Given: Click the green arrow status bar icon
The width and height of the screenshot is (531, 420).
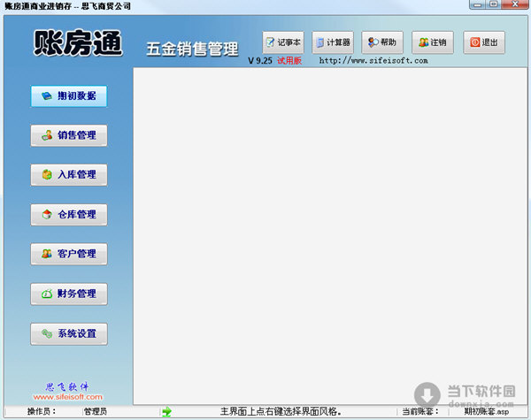Looking at the screenshot, I should (x=166, y=411).
